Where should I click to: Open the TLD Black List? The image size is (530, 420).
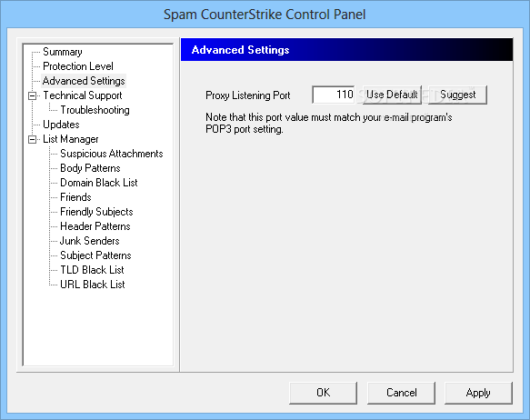(92, 270)
